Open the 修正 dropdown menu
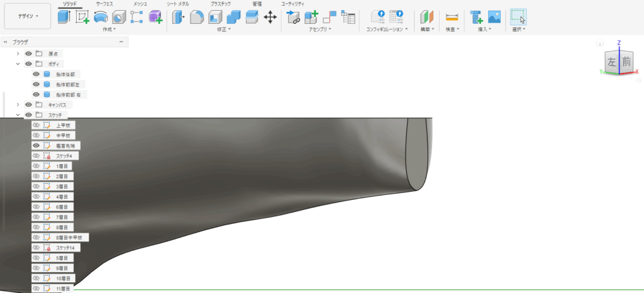Image resolution: width=644 pixels, height=293 pixels. pos(224,29)
